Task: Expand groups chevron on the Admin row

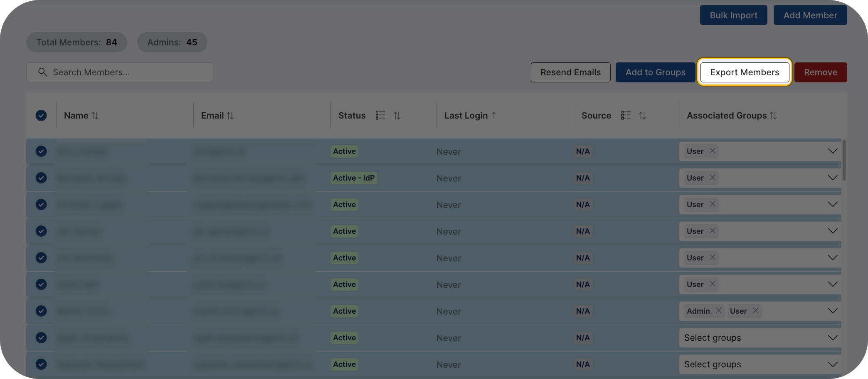Action: (x=833, y=311)
